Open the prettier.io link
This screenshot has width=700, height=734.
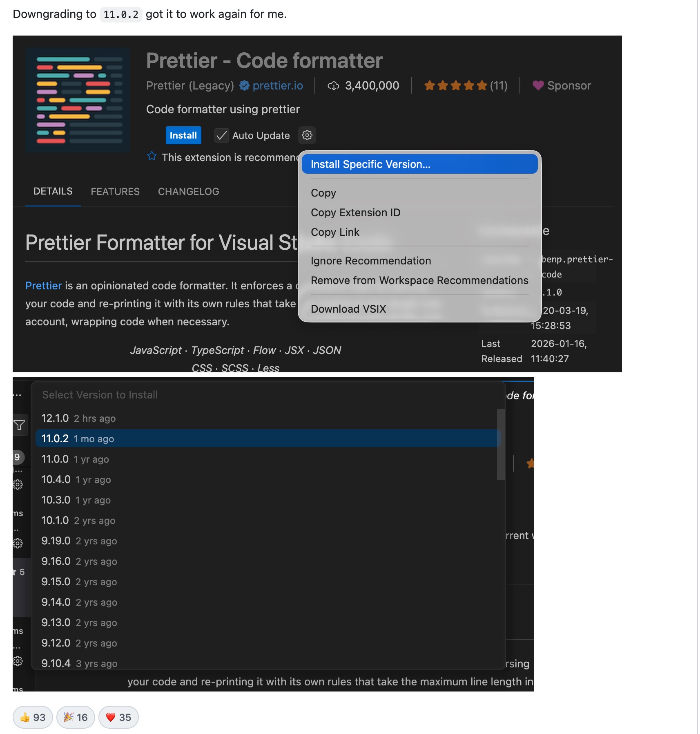277,86
